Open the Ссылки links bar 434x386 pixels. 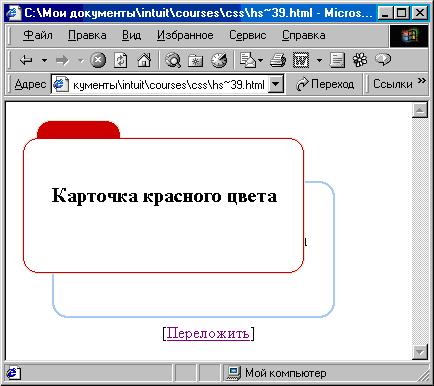click(392, 84)
